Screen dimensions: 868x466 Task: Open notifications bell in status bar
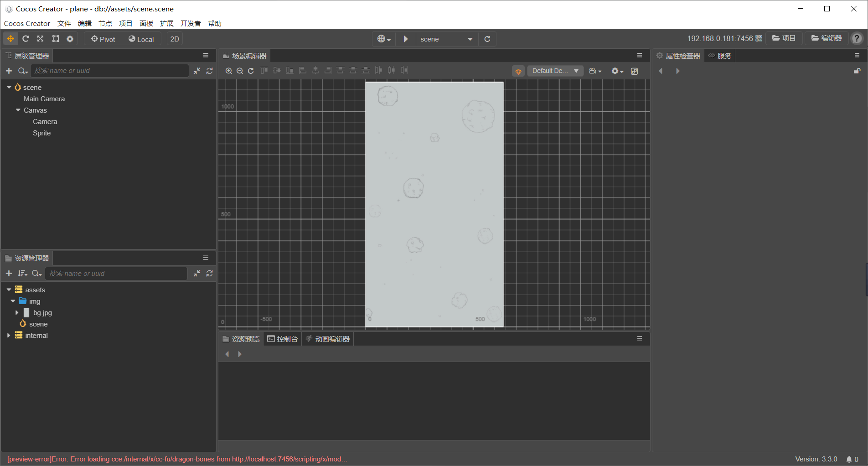849,459
